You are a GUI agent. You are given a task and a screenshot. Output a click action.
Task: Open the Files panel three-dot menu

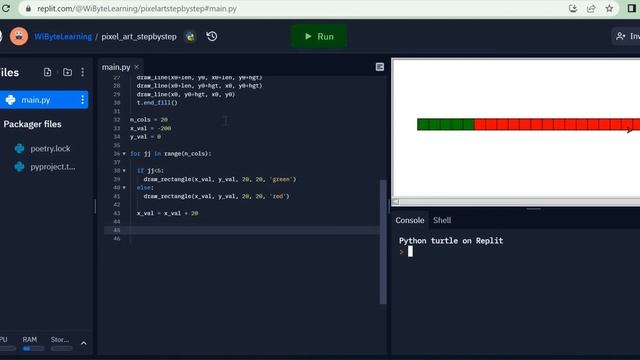pyautogui.click(x=82, y=72)
